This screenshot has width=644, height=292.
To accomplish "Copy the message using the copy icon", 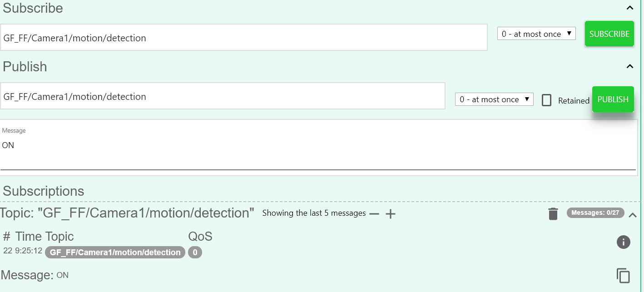I will (x=623, y=275).
